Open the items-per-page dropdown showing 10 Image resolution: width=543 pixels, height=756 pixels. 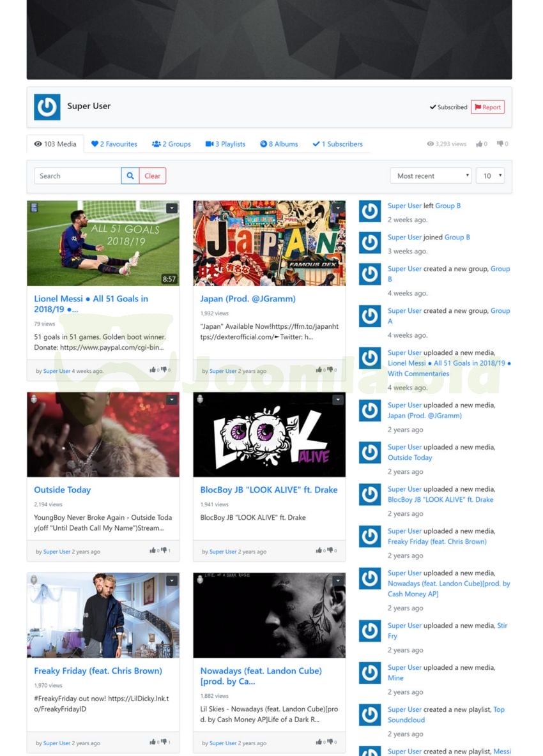coord(489,176)
